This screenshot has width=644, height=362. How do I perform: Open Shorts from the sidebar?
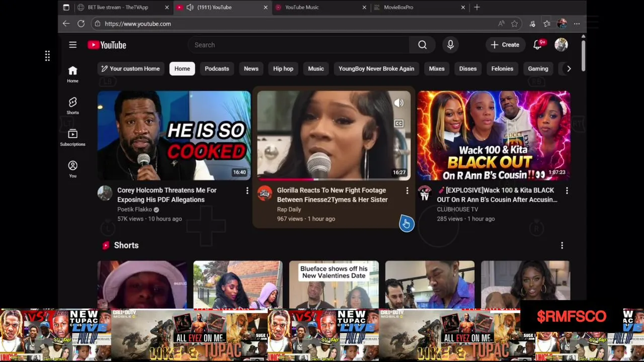72,106
